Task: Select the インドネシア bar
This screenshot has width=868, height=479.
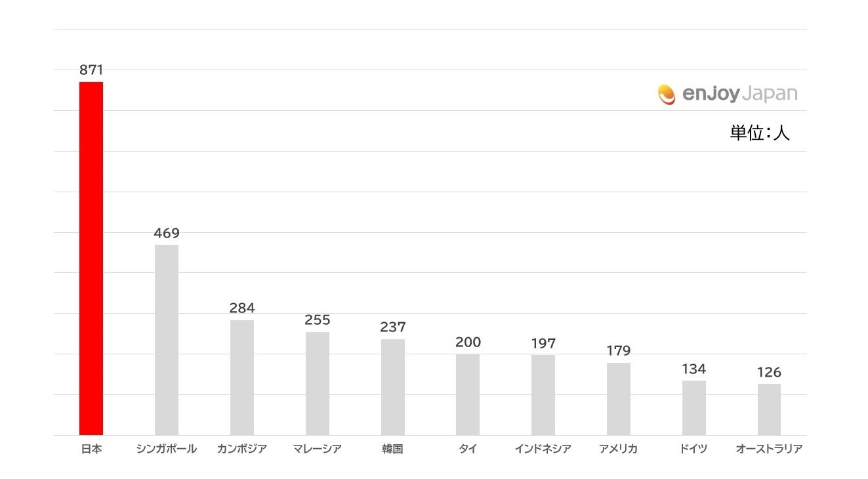Action: point(543,395)
